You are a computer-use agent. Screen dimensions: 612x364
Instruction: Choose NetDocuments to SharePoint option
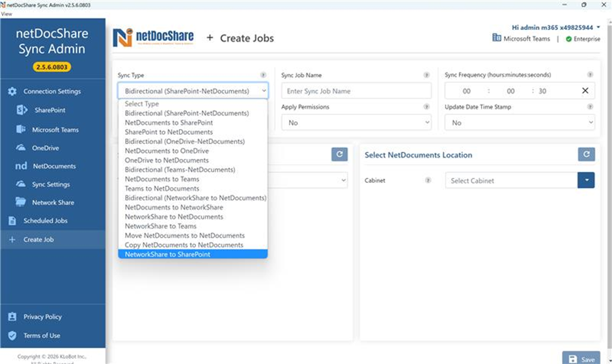click(193, 122)
